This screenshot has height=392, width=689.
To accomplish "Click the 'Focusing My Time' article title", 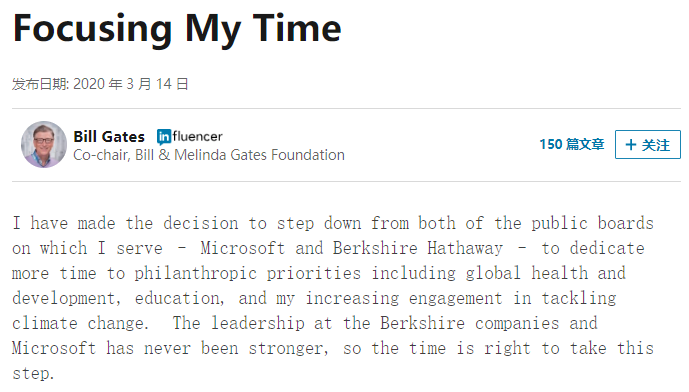I will (177, 29).
